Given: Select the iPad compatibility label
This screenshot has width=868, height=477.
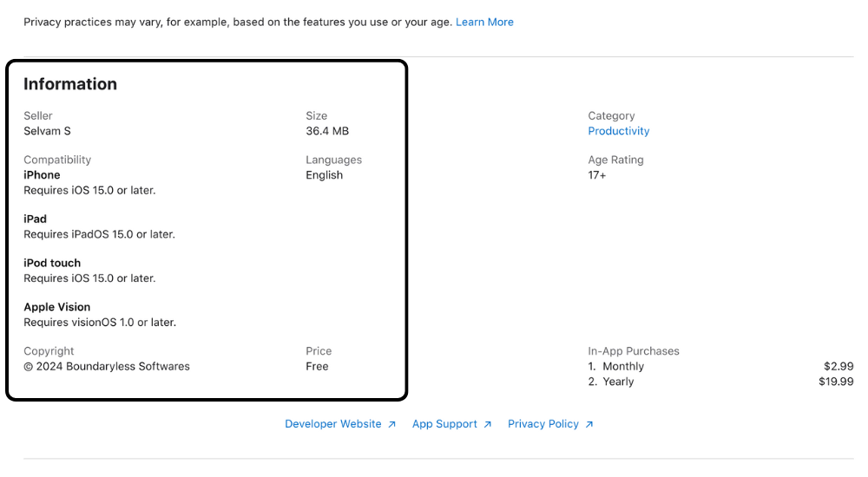Looking at the screenshot, I should (x=35, y=219).
